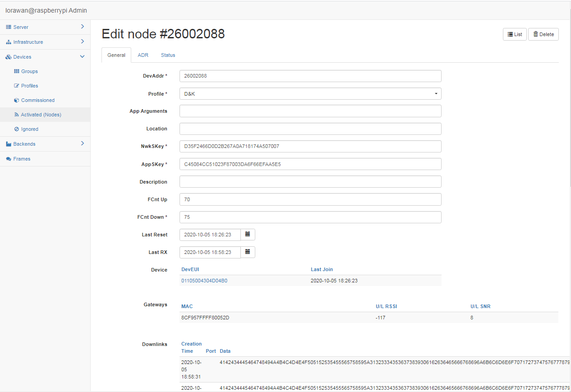
Task: Open Activated (Nodes) in the sidebar
Action: tap(45, 115)
